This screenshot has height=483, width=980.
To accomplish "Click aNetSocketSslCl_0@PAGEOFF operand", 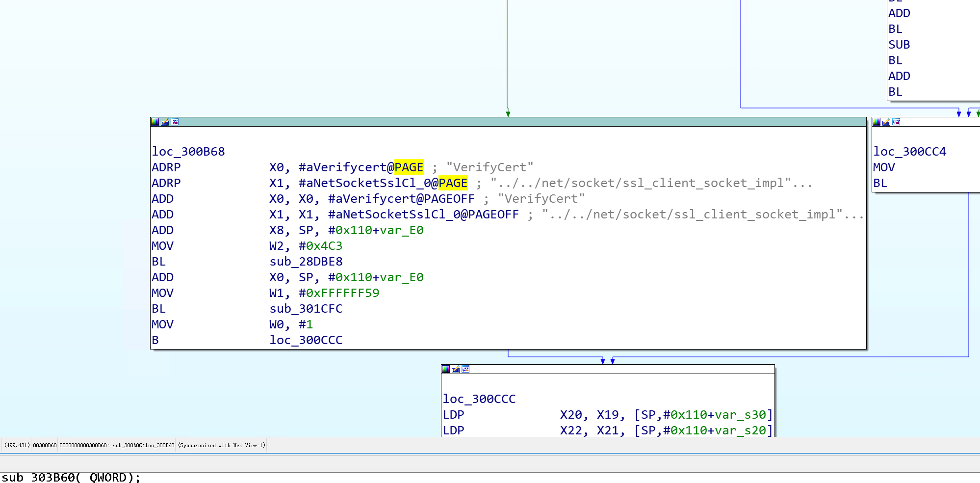I will [423, 215].
